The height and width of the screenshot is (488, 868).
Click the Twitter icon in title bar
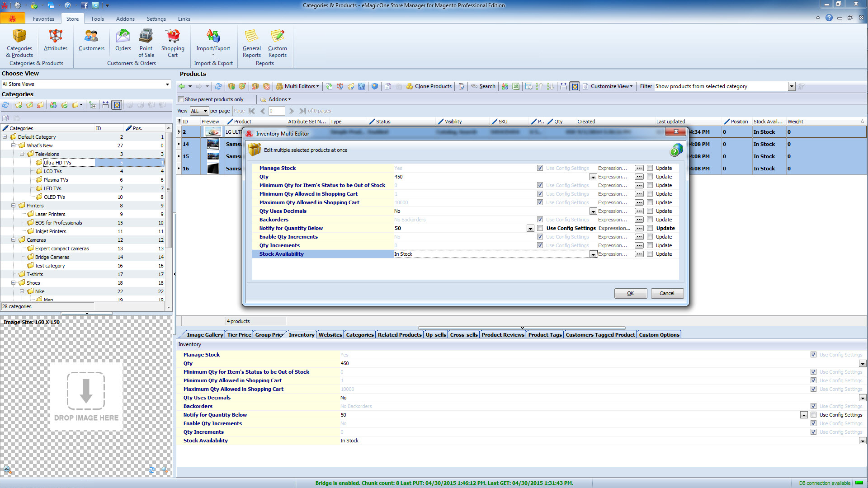[95, 5]
